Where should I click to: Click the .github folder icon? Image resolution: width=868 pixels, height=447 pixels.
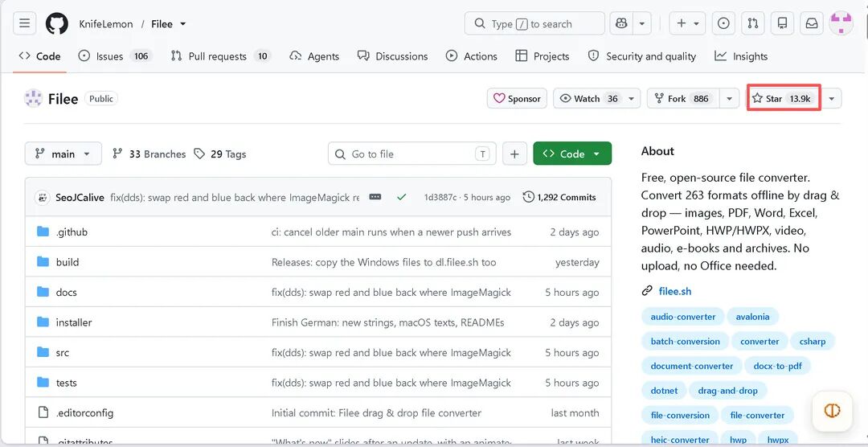pyautogui.click(x=43, y=232)
